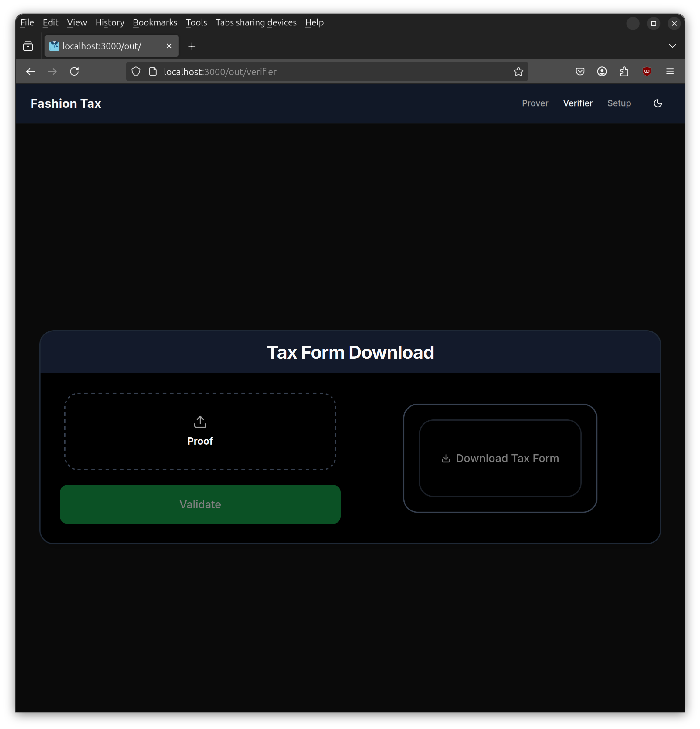Click the back arrow icon

[30, 71]
